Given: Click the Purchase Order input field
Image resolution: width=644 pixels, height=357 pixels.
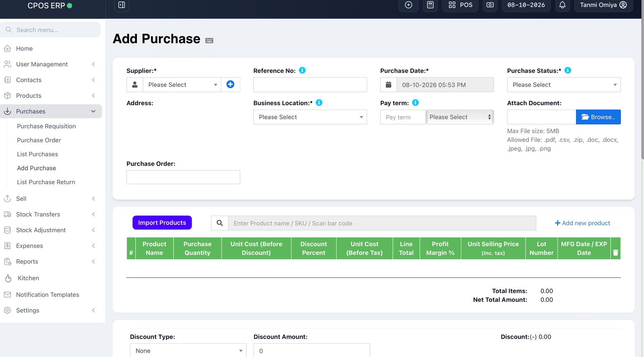Looking at the screenshot, I should (183, 177).
